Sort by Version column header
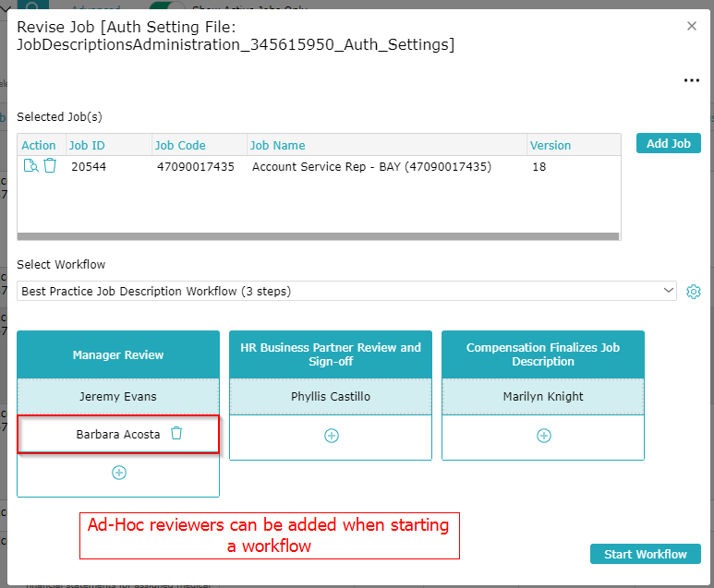The width and height of the screenshot is (714, 588). tap(550, 145)
